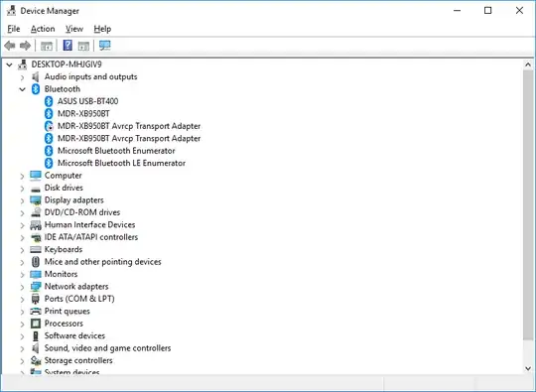The width and height of the screenshot is (536, 392).
Task: Click the Print queues printer icon
Action: pos(36,312)
